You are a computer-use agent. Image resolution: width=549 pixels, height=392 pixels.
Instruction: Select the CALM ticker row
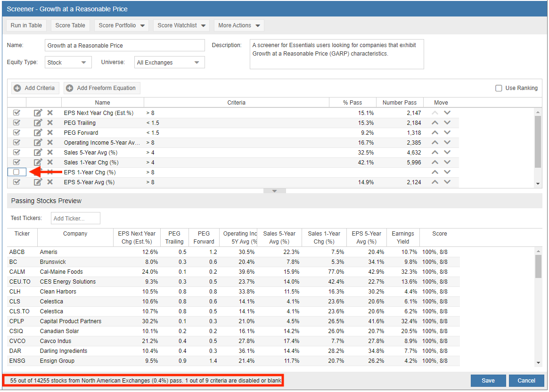tap(234, 271)
